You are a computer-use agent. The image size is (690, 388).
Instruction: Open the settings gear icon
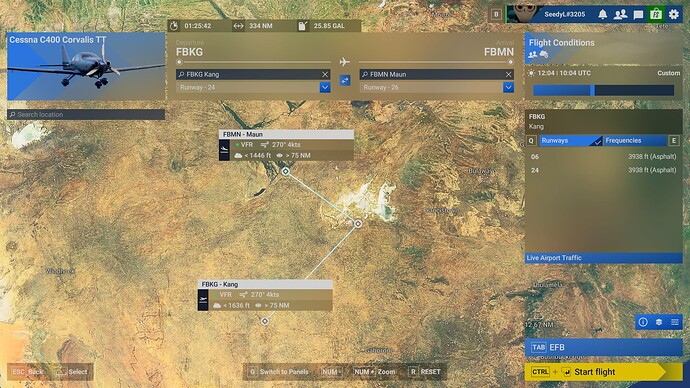(x=674, y=15)
